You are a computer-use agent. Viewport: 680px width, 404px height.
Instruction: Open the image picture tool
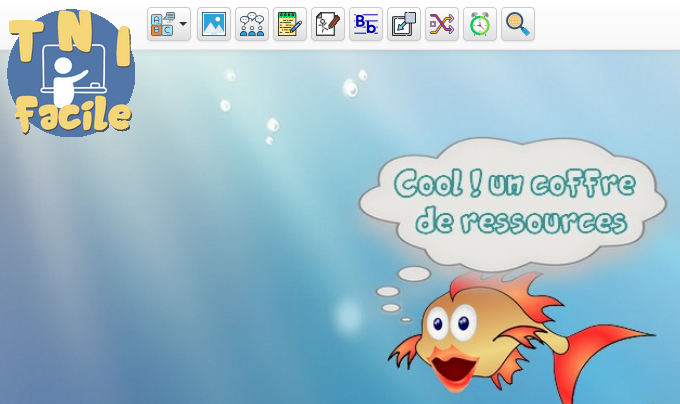[213, 25]
